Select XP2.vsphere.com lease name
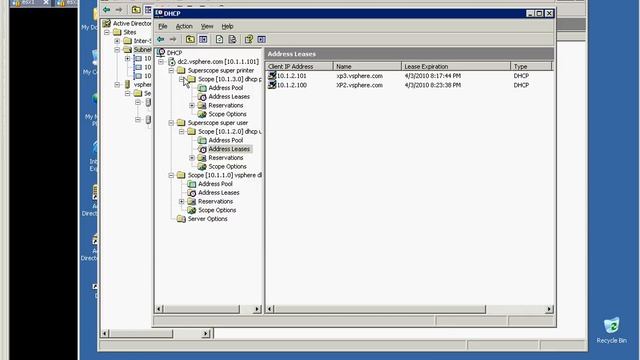This screenshot has height=360, width=640. click(x=359, y=85)
